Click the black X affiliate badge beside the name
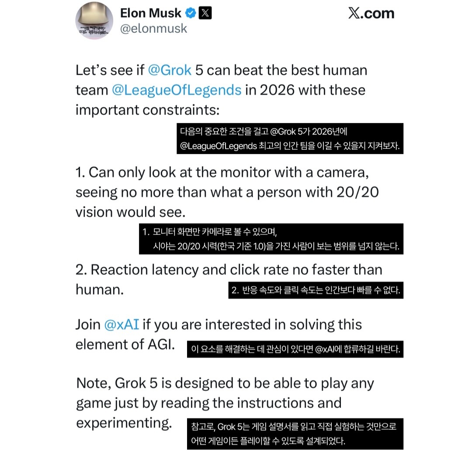 coord(205,14)
